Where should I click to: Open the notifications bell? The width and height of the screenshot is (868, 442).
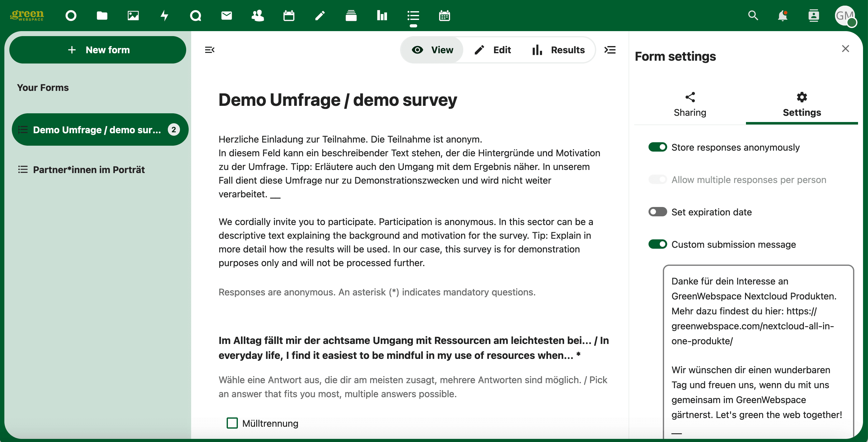coord(782,16)
